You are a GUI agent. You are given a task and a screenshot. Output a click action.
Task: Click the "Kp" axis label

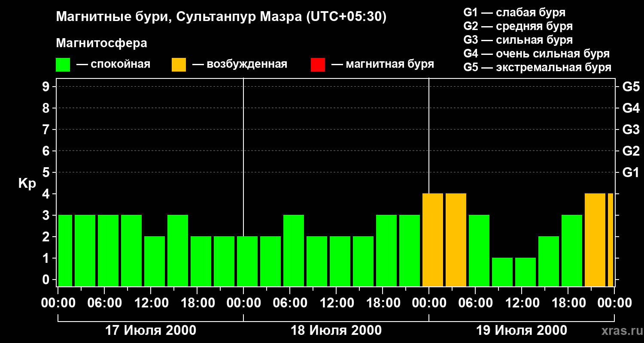click(27, 183)
